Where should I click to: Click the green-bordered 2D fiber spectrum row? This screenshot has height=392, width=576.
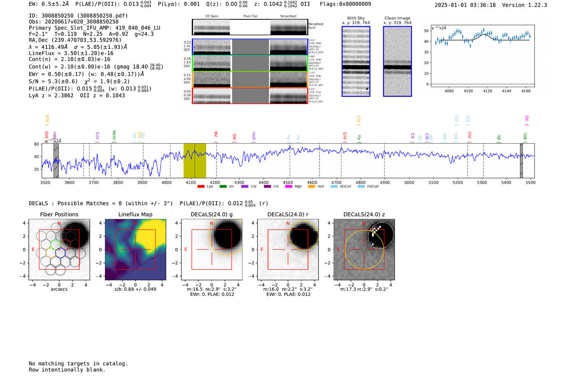pos(250,63)
